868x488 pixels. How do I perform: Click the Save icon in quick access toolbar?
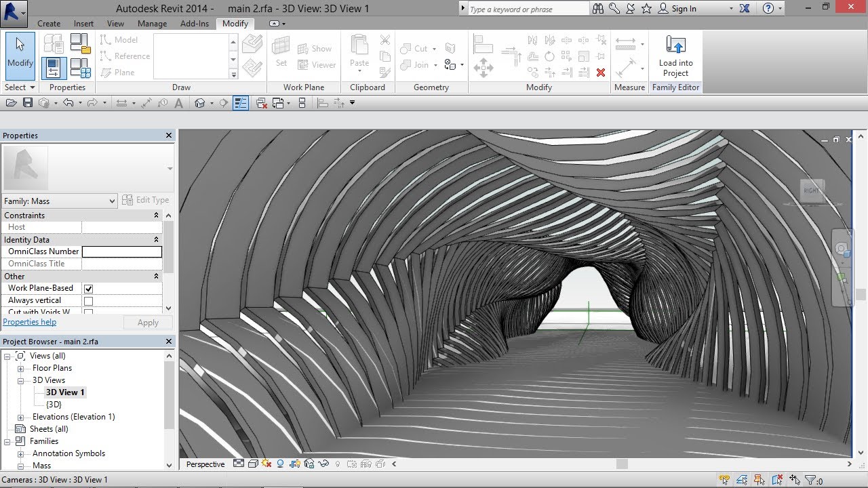point(28,103)
